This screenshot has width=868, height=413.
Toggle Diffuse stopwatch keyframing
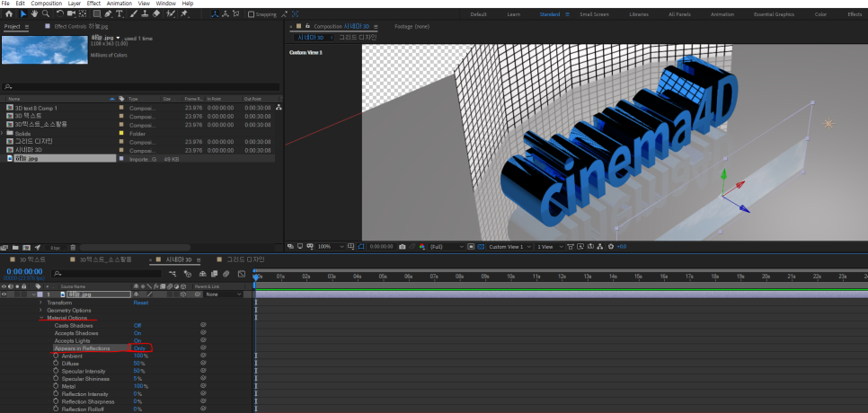56,364
